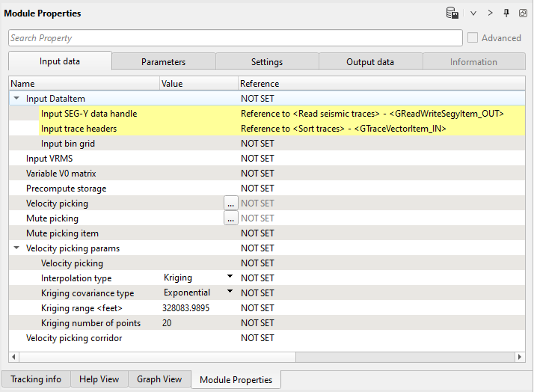The image size is (534, 392).
Task: Open the Graph View bottom tab
Action: click(159, 379)
